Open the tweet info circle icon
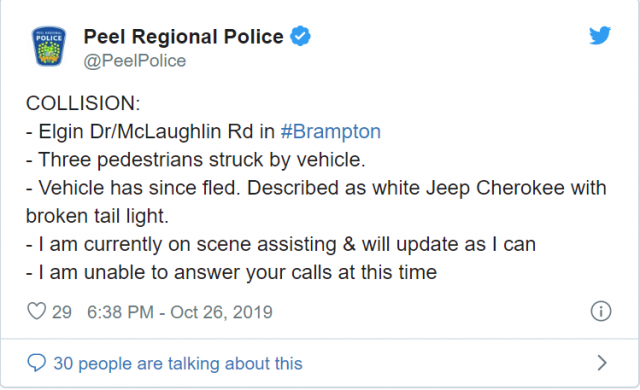This screenshot has width=640, height=390. click(x=601, y=311)
